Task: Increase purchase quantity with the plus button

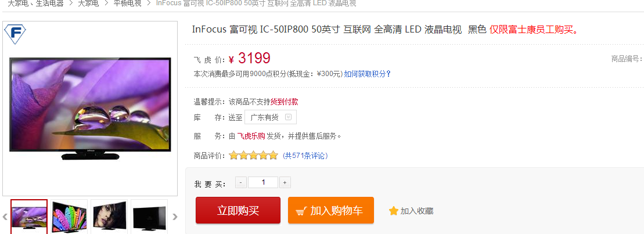Action: (285, 182)
